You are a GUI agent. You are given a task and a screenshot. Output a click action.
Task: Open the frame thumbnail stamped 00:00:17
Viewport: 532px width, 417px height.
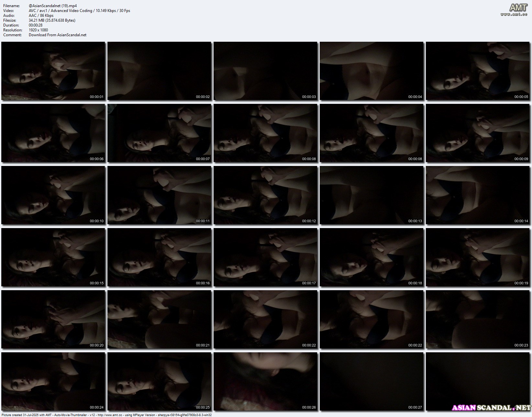[265, 257]
